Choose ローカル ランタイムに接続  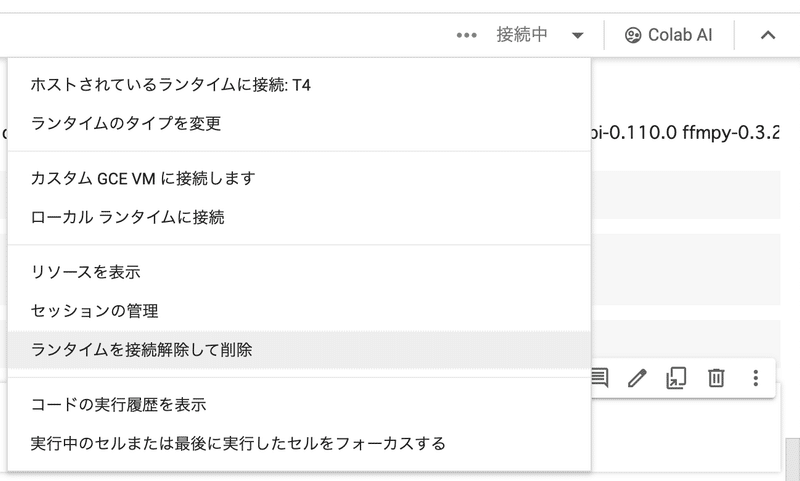pyautogui.click(x=128, y=216)
